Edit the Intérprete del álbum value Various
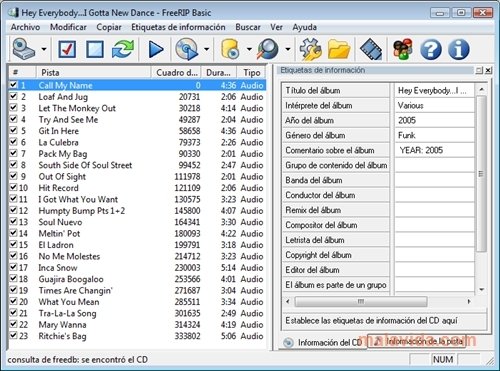The image size is (500, 371). pos(434,105)
